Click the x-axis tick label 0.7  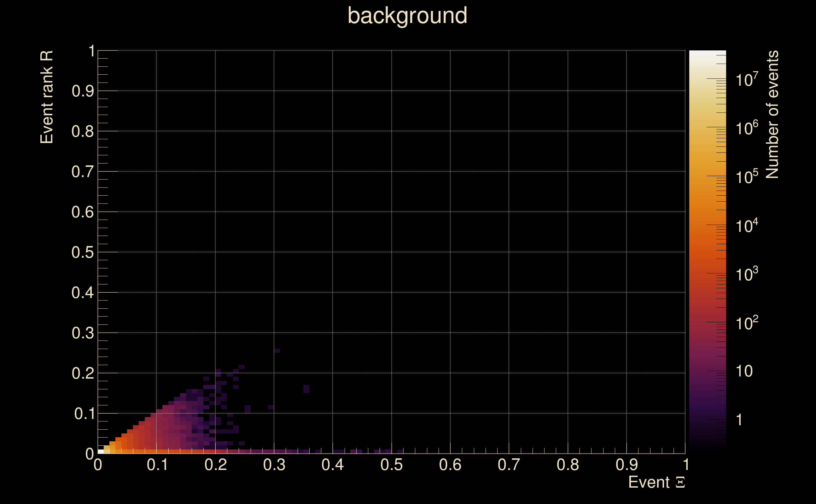pyautogui.click(x=509, y=465)
